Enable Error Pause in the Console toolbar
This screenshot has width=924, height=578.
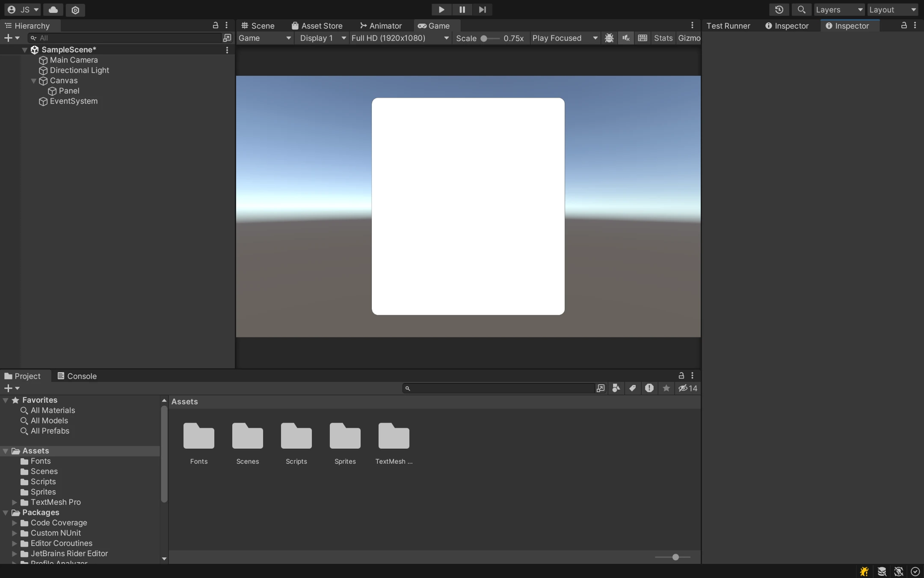click(650, 388)
